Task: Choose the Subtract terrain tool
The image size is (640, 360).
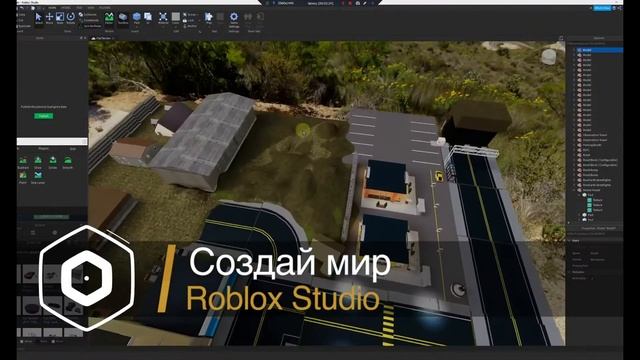Action: (x=23, y=162)
